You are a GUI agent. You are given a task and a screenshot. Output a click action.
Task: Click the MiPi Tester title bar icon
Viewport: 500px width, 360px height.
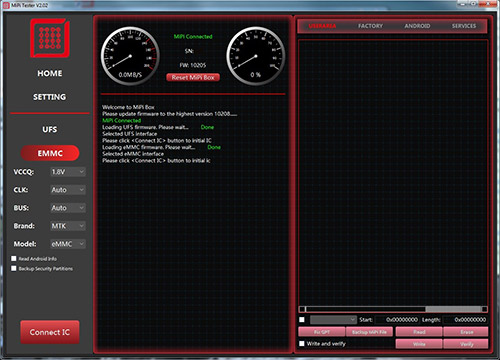[6, 5]
